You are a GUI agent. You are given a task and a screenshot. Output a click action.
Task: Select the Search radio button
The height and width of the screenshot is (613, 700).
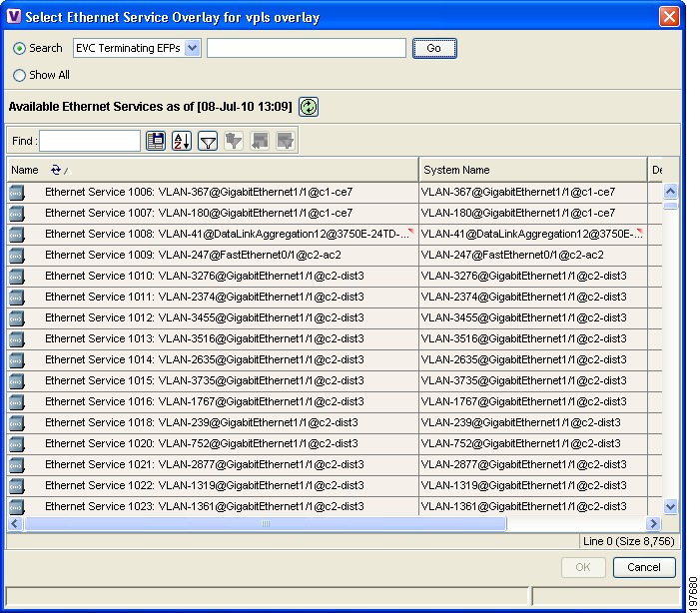click(x=19, y=48)
